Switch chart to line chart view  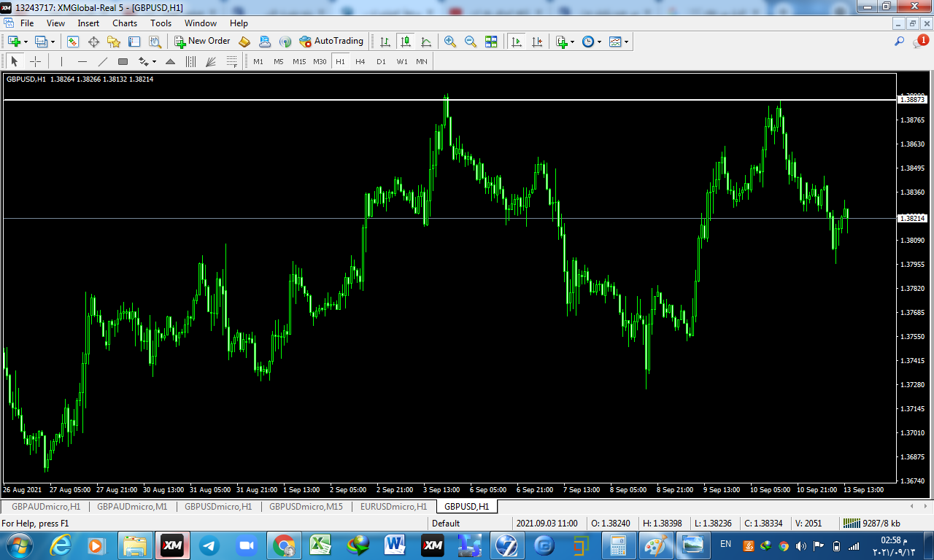click(x=425, y=42)
